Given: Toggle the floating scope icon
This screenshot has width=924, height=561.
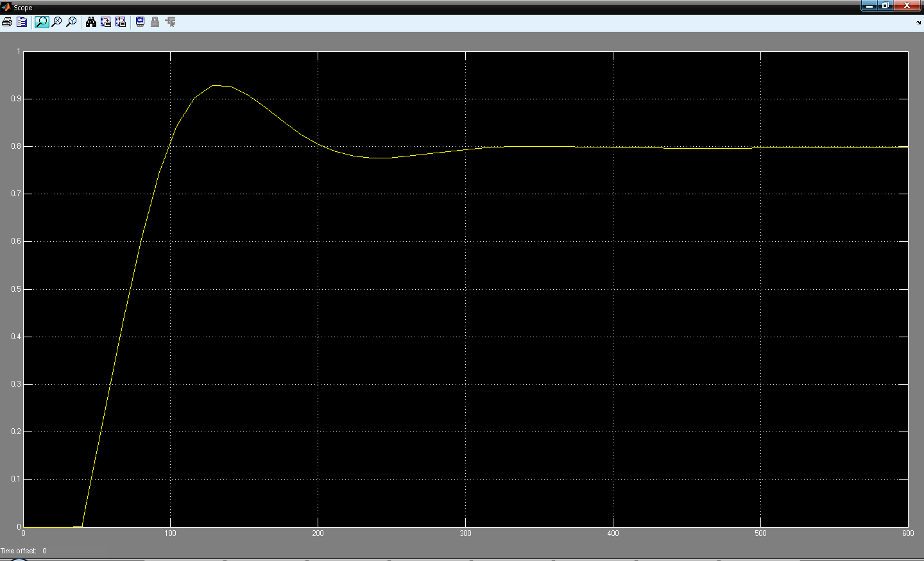Looking at the screenshot, I should (x=140, y=22).
